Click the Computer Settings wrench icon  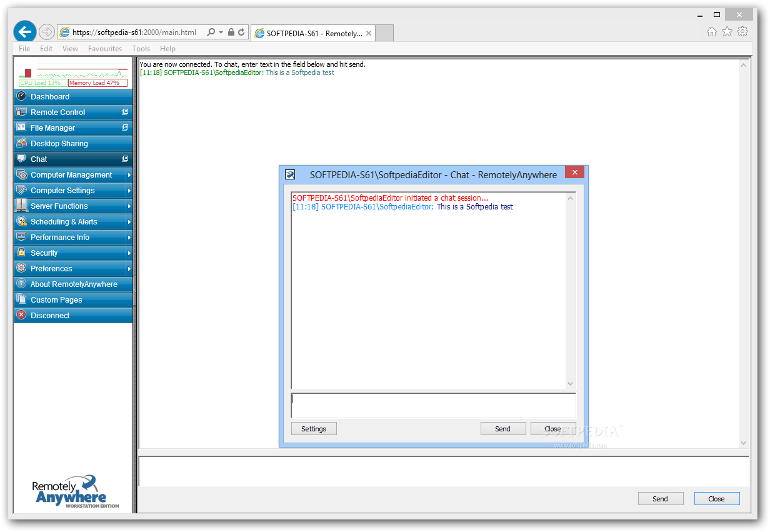tap(22, 190)
